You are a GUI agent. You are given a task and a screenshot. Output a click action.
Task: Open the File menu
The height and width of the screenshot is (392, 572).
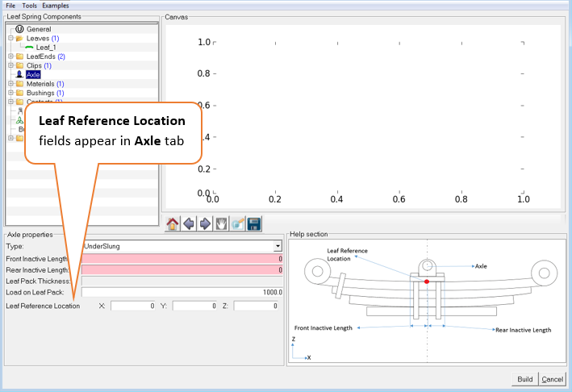pos(11,5)
